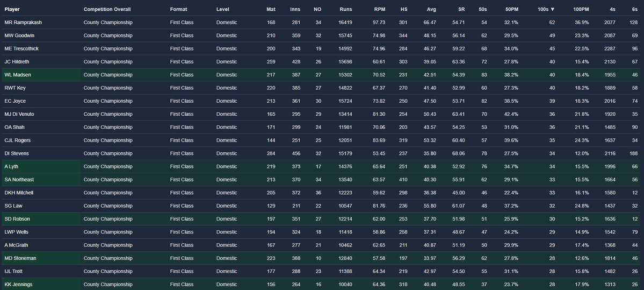The image size is (644, 290).
Task: Click the Level column header
Action: click(222, 9)
